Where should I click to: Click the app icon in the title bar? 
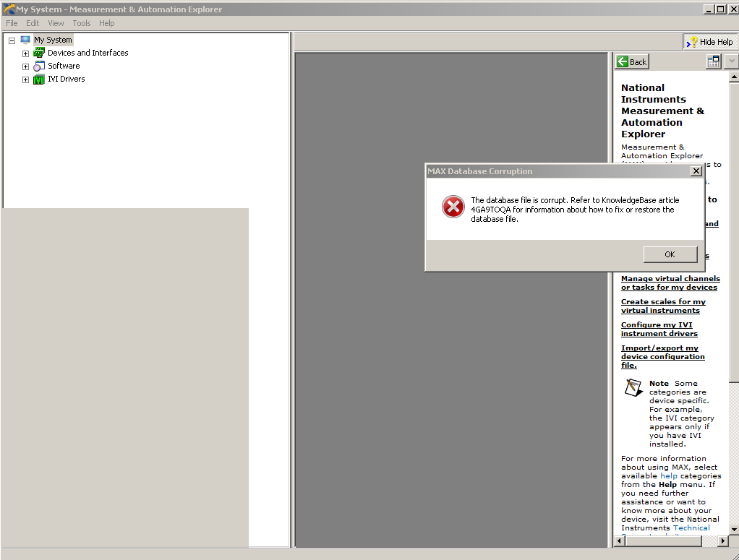9,9
